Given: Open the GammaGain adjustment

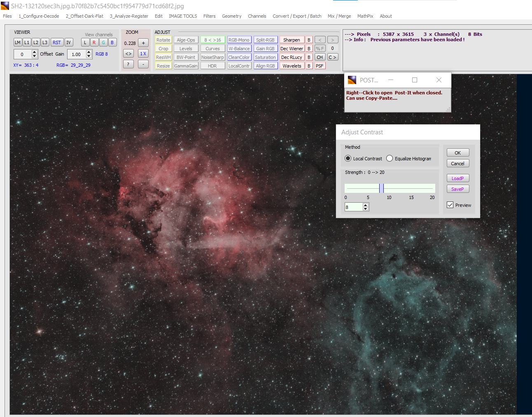Looking at the screenshot, I should click(x=186, y=66).
